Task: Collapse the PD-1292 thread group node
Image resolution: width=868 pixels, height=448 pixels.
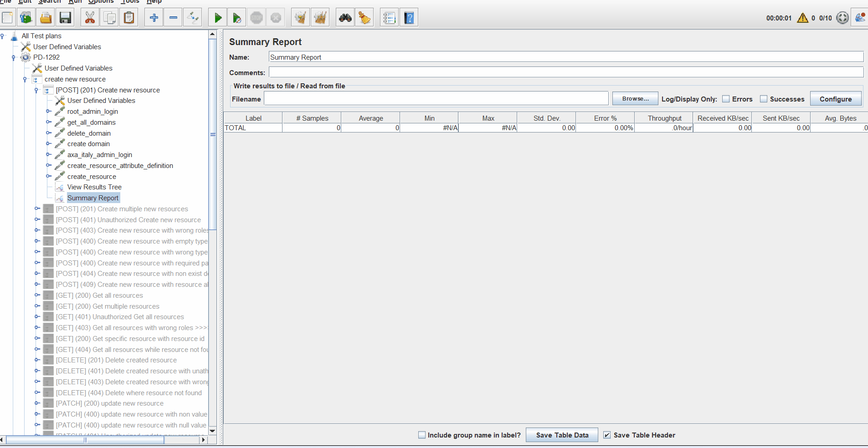Action: (x=14, y=57)
